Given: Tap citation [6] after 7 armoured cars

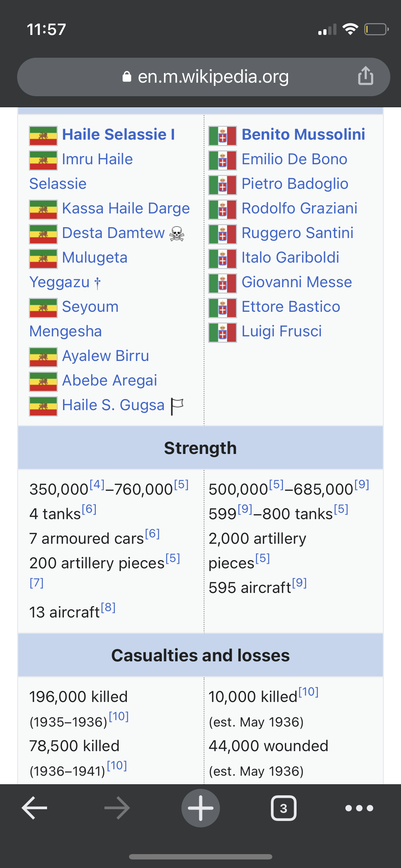Looking at the screenshot, I should [x=152, y=533].
